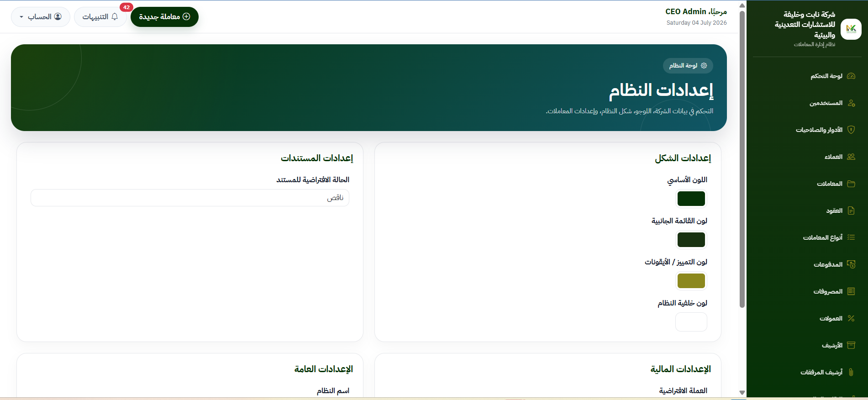
Task: Click the العمولات percent icon
Action: (851, 318)
